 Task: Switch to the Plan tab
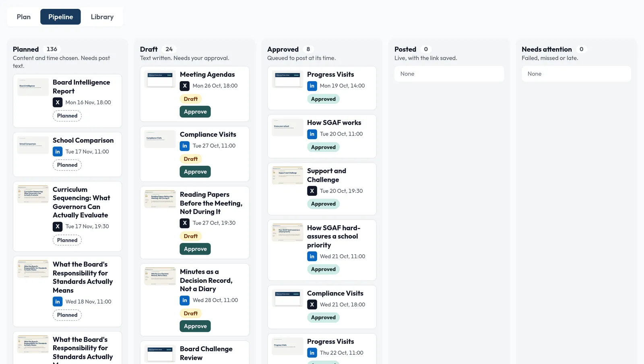(24, 17)
